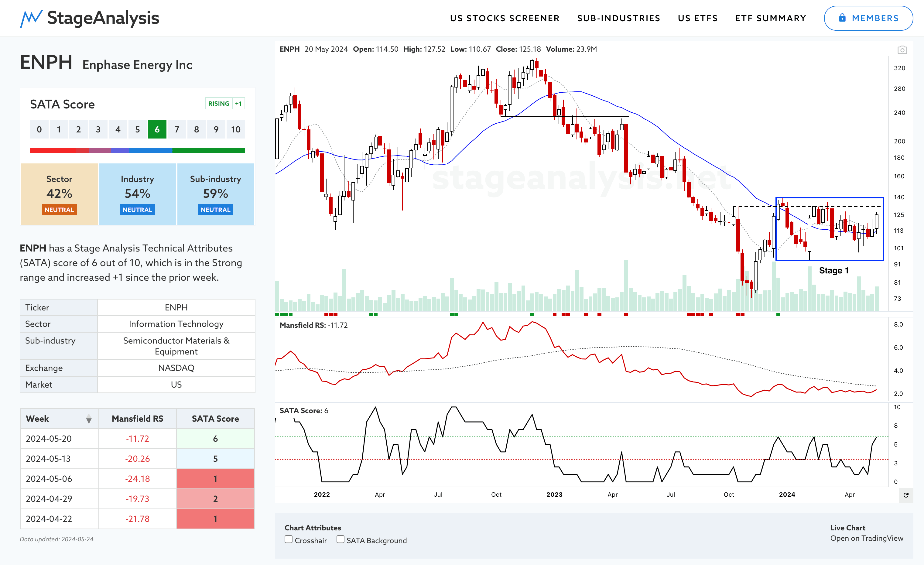Click the Sub-industry 59% Neutral card

tap(216, 194)
